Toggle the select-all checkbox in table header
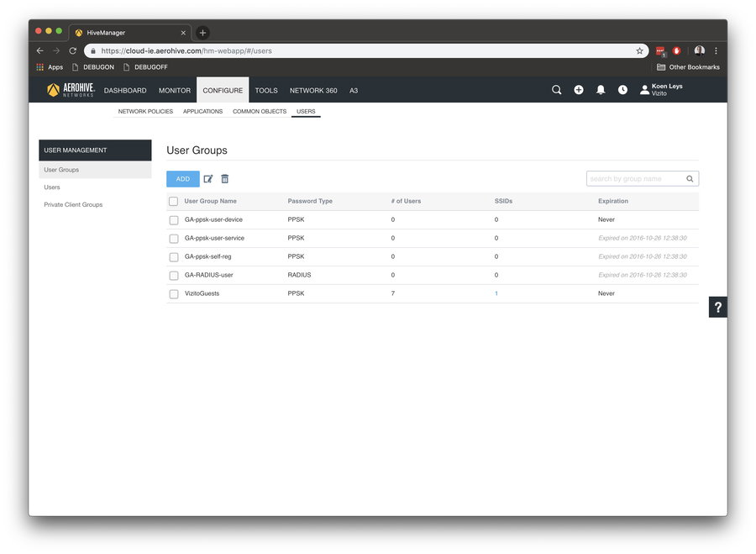 point(174,202)
